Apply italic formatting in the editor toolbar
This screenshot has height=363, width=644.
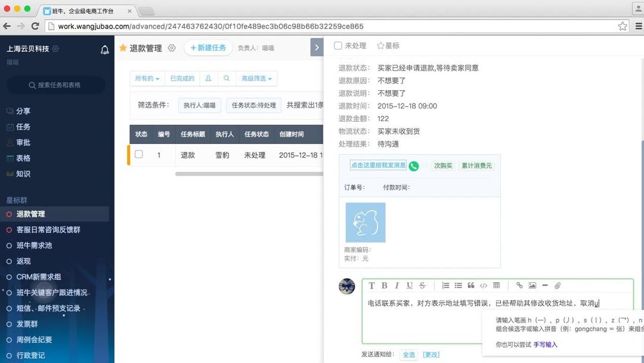click(x=397, y=285)
